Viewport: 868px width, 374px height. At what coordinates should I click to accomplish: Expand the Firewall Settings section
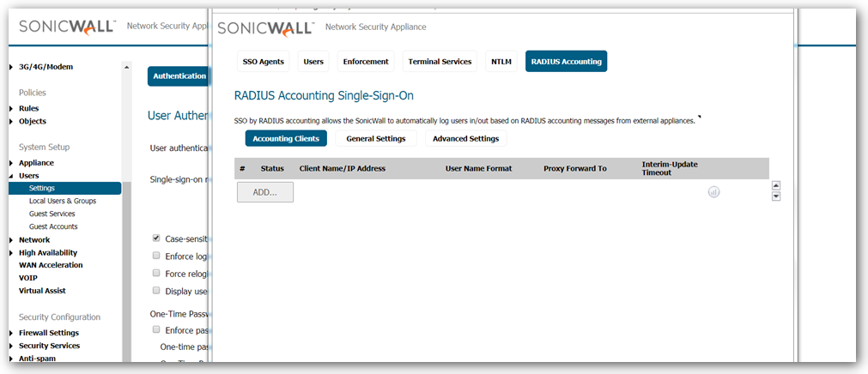[11, 333]
